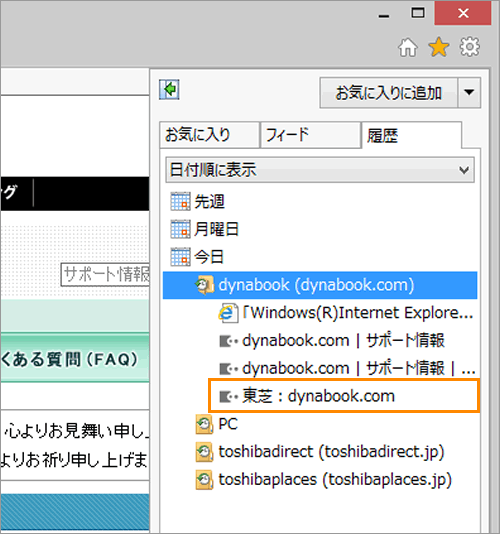Click the folder icon beside toshibaplaces (toshibaplaces.jp)
Image resolution: width=500 pixels, height=534 pixels.
(204, 480)
